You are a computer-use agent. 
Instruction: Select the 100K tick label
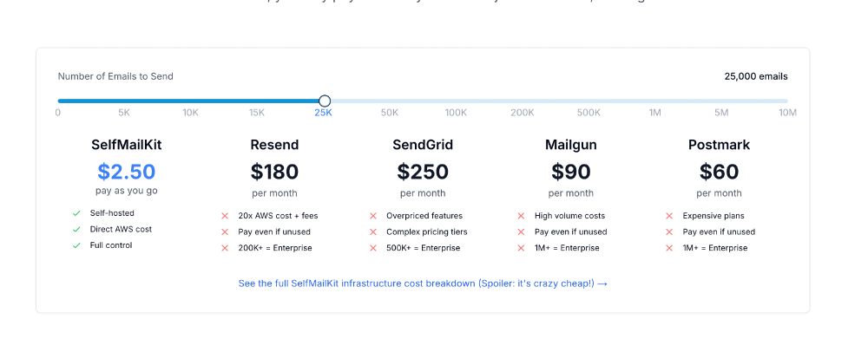coord(456,113)
